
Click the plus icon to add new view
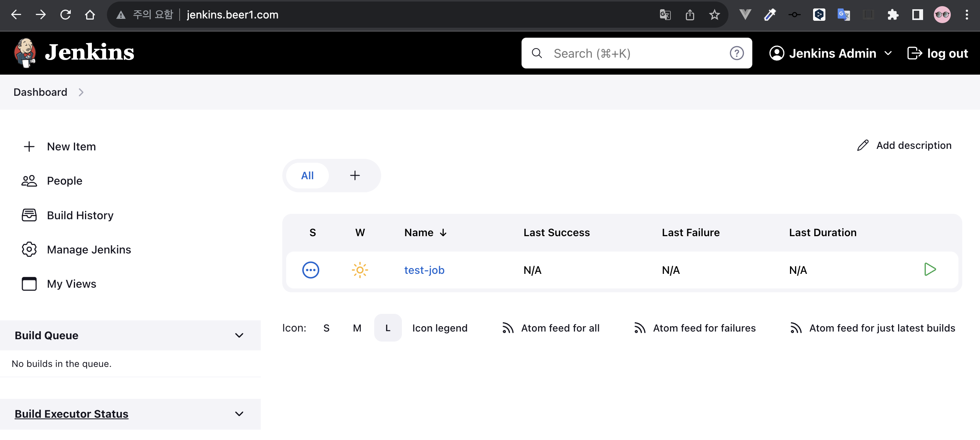[x=355, y=175]
